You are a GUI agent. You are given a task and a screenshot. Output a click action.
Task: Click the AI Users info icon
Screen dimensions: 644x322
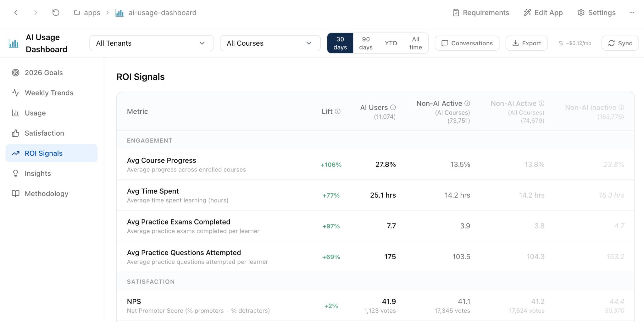pos(393,107)
